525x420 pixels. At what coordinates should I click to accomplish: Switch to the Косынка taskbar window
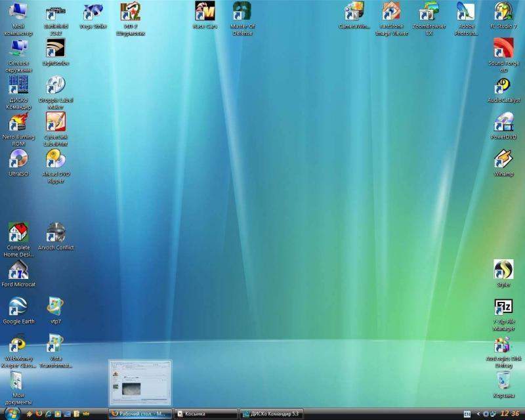[206, 414]
